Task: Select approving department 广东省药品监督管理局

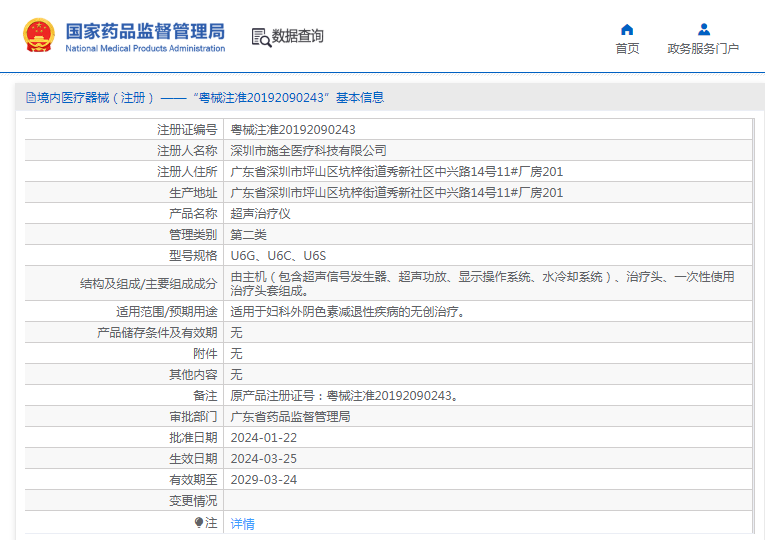Action: 290,417
